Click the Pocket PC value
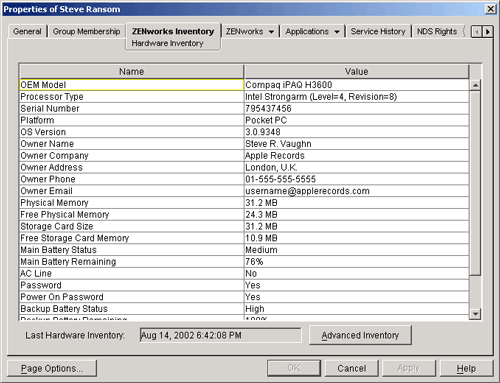The image size is (500, 383). [x=356, y=120]
